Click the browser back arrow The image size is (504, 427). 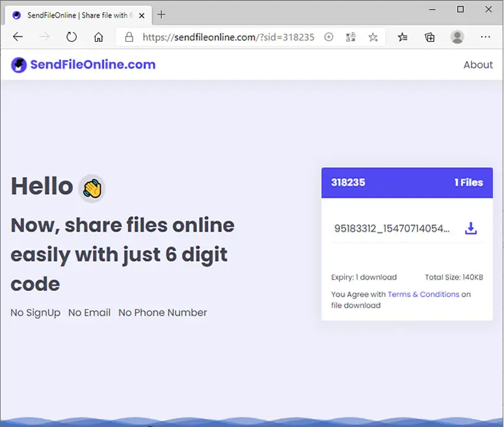[18, 37]
